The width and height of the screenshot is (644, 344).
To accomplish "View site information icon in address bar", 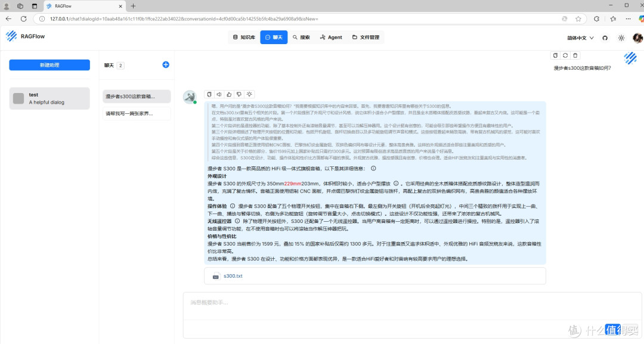I will click(x=42, y=19).
